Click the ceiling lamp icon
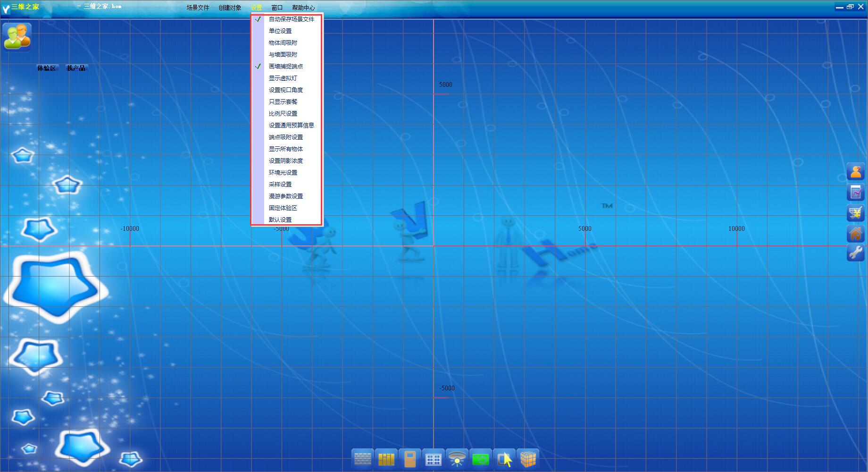The width and height of the screenshot is (868, 472). click(x=457, y=459)
